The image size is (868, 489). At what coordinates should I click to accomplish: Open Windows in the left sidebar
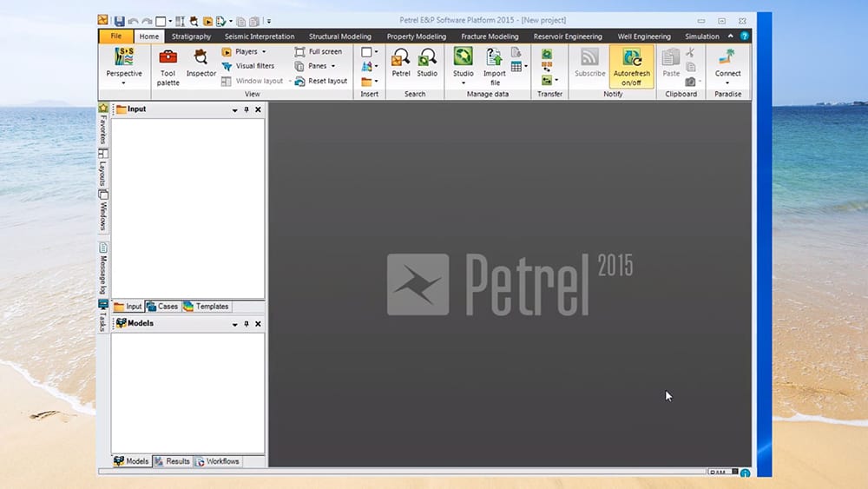(103, 210)
